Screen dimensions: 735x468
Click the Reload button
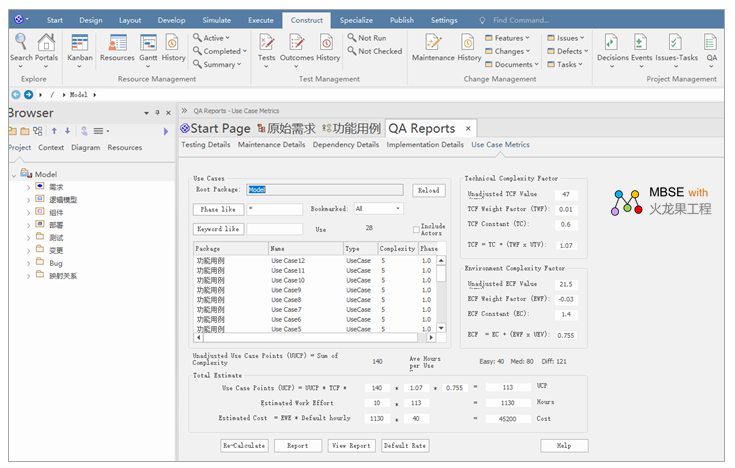click(428, 190)
